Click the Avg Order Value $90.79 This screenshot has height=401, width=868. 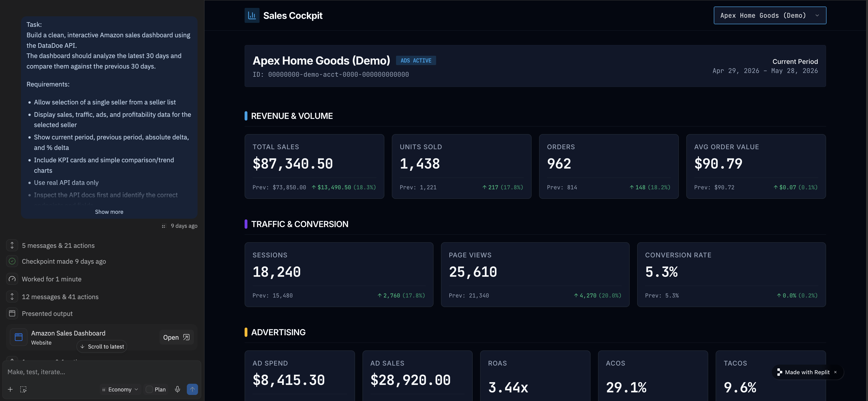coord(718,164)
